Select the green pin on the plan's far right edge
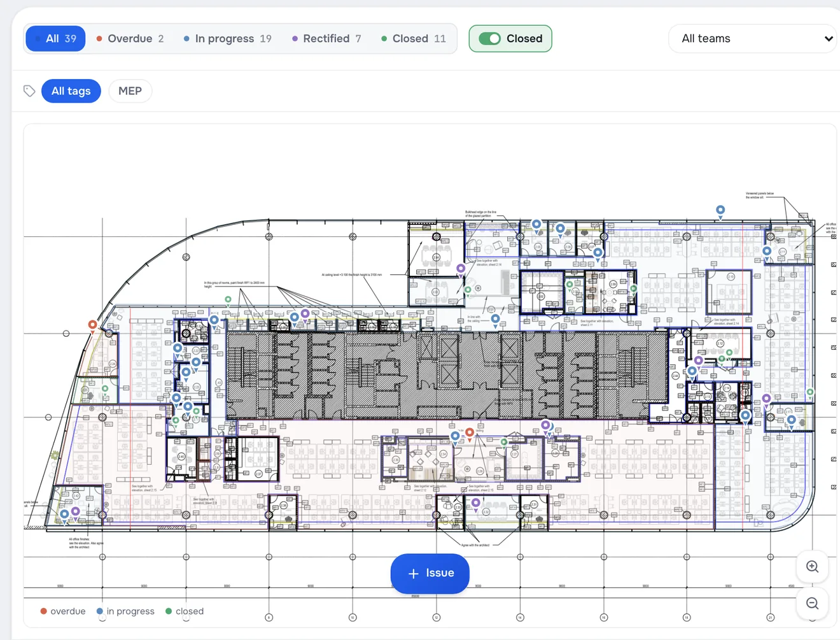The height and width of the screenshot is (640, 840). click(810, 394)
